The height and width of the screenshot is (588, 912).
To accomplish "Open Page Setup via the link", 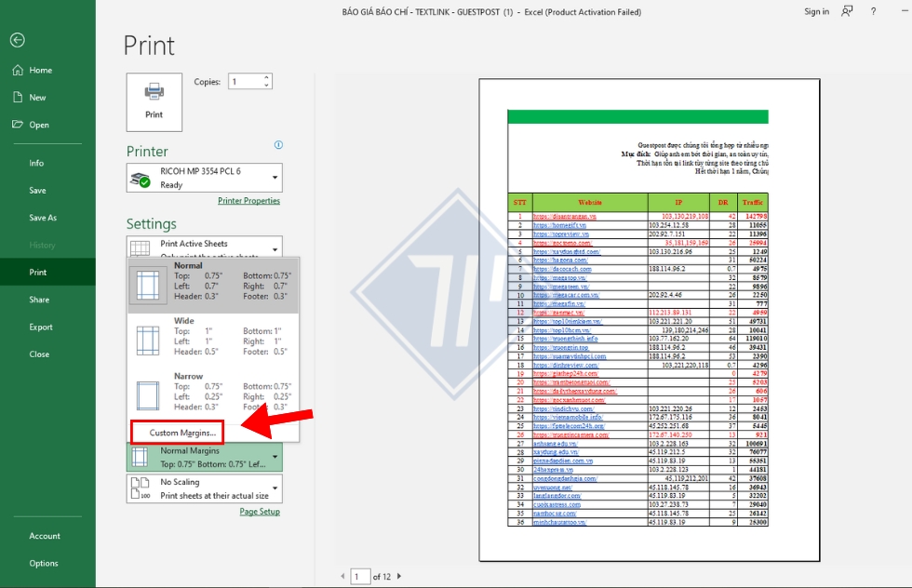I will click(260, 512).
